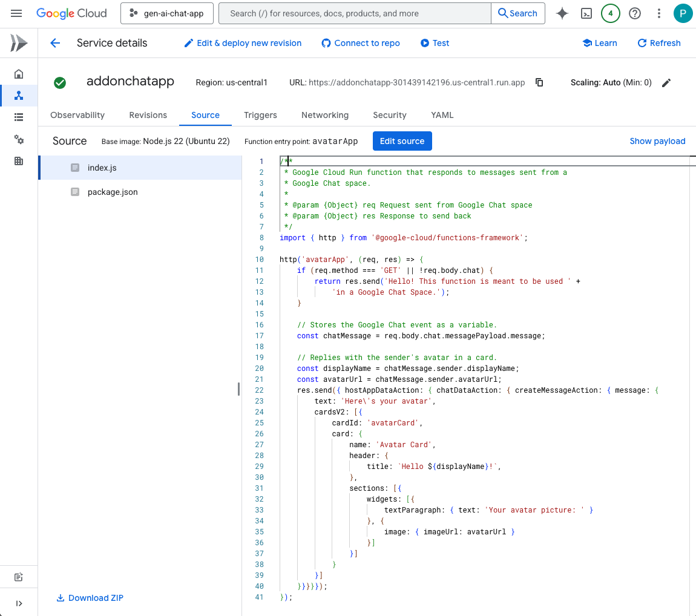Activate Cloud Shell terminal icon
The image size is (696, 616).
pos(586,13)
